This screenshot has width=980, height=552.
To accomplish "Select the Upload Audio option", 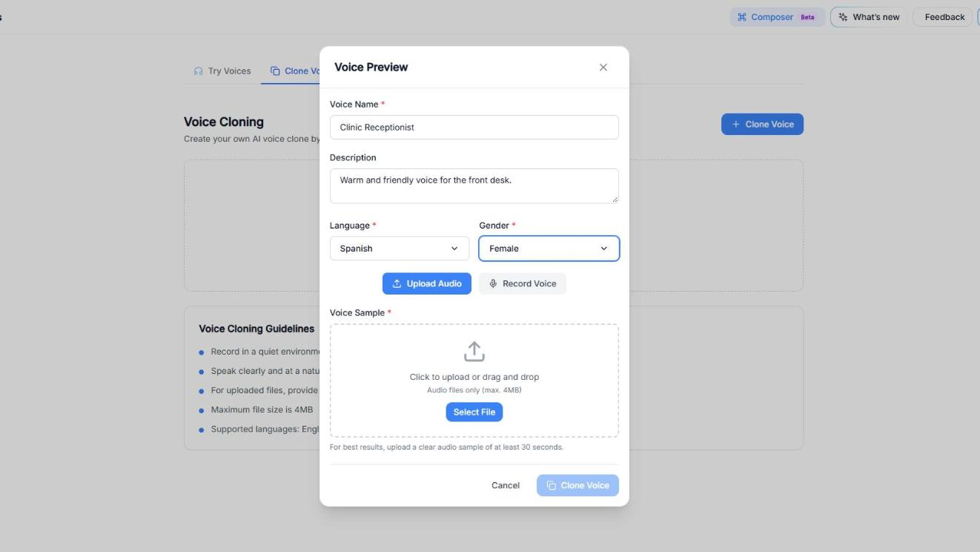I will tap(427, 283).
